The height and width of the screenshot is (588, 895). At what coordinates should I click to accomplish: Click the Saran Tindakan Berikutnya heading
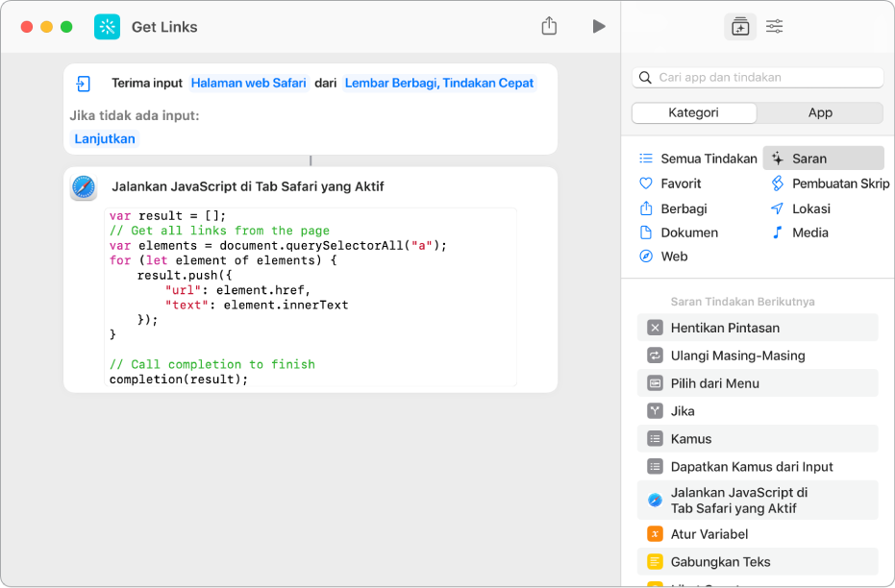[x=742, y=302]
